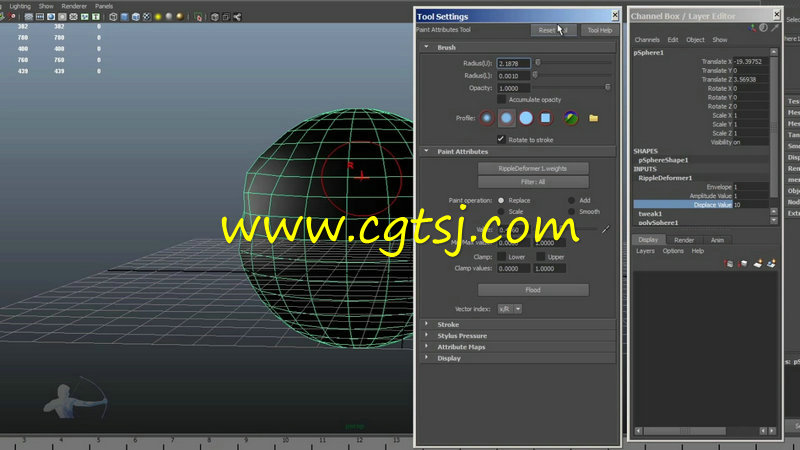Adjust the Opacity slider handle
The height and width of the screenshot is (450, 800).
pos(608,88)
